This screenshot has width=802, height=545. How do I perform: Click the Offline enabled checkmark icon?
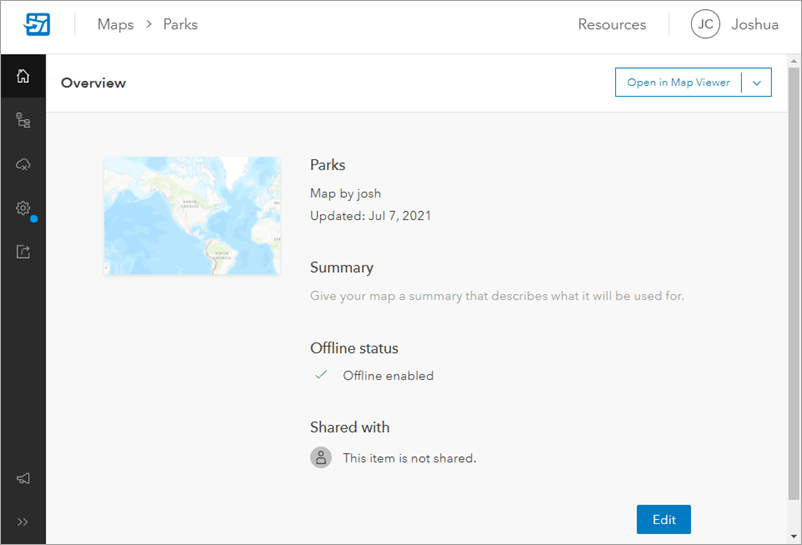(321, 375)
